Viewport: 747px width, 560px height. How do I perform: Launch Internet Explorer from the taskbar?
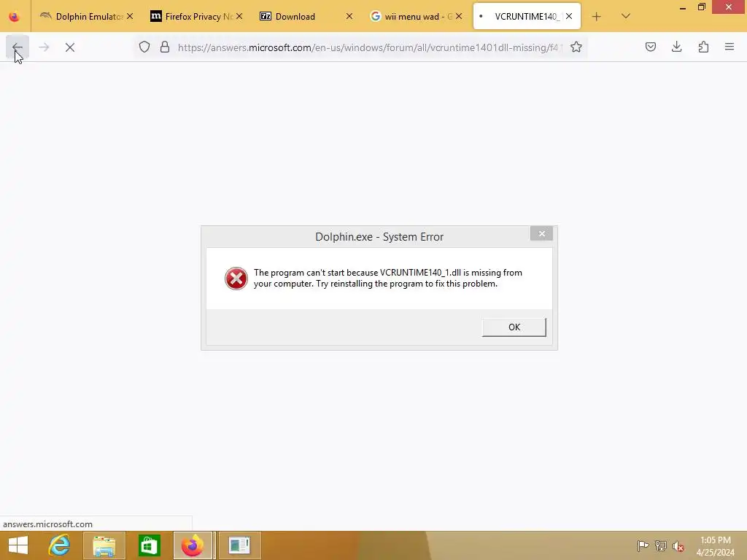point(60,545)
